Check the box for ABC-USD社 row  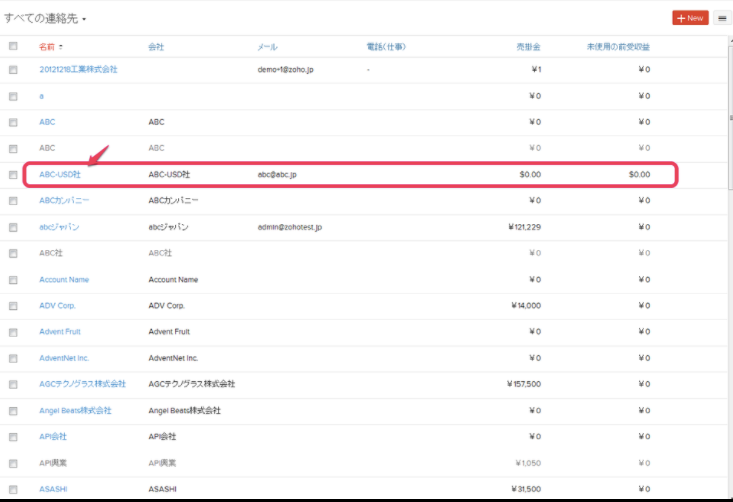click(x=13, y=175)
